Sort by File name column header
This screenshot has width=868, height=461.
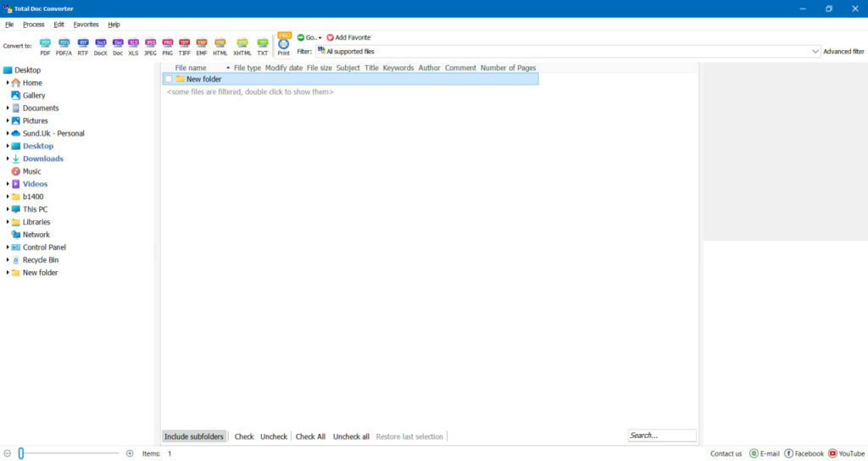click(191, 68)
